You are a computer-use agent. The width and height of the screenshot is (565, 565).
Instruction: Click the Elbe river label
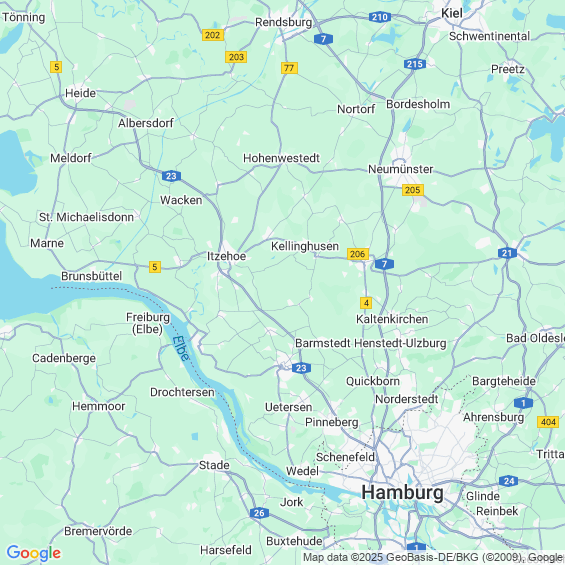pos(181,348)
